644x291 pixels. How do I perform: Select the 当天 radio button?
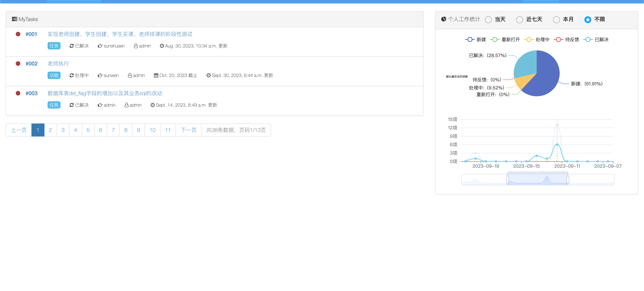pyautogui.click(x=488, y=20)
